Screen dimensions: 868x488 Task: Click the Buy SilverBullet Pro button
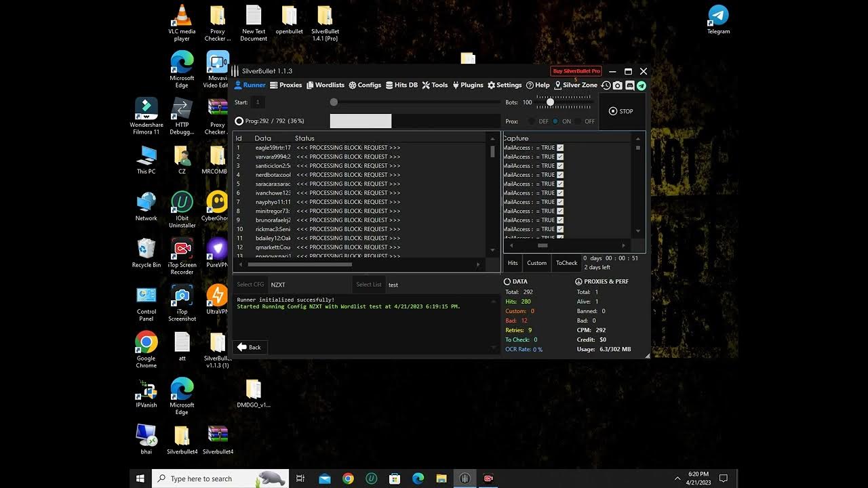pos(576,71)
